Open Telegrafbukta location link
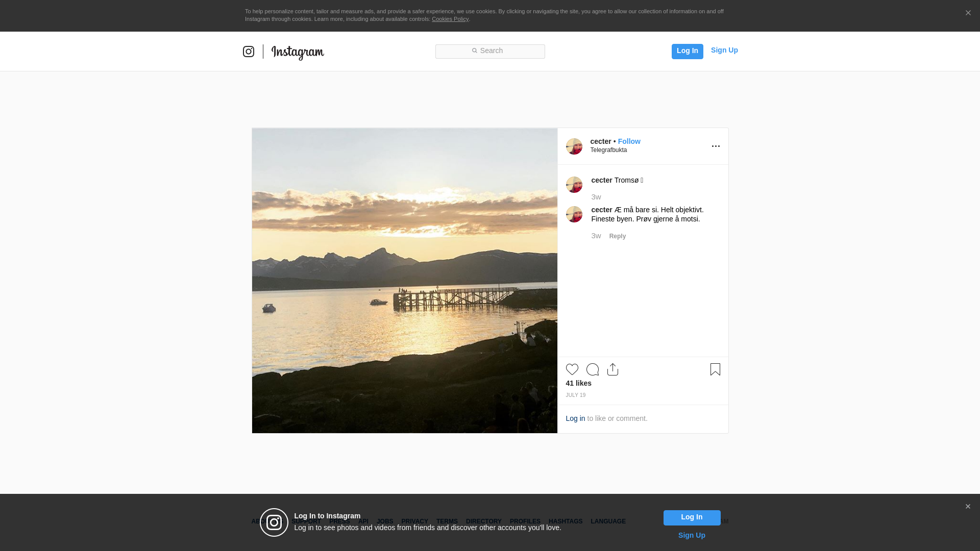Screen dimensions: 980x551 [x=608, y=150]
